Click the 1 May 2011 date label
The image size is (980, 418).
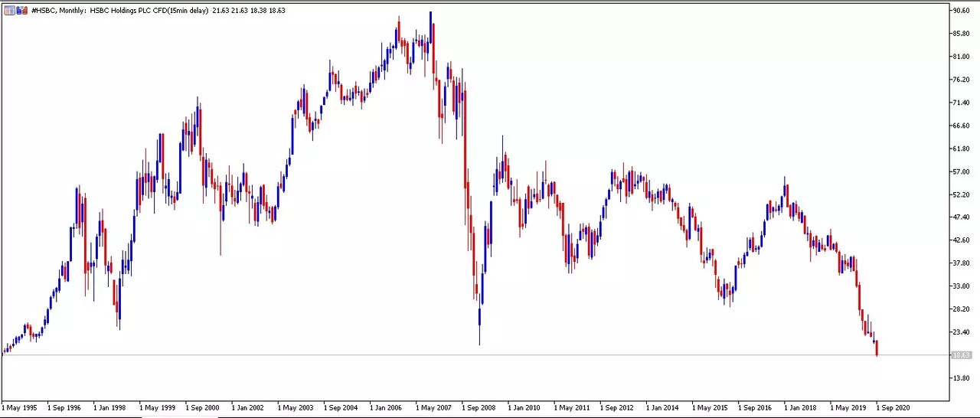[x=572, y=408]
